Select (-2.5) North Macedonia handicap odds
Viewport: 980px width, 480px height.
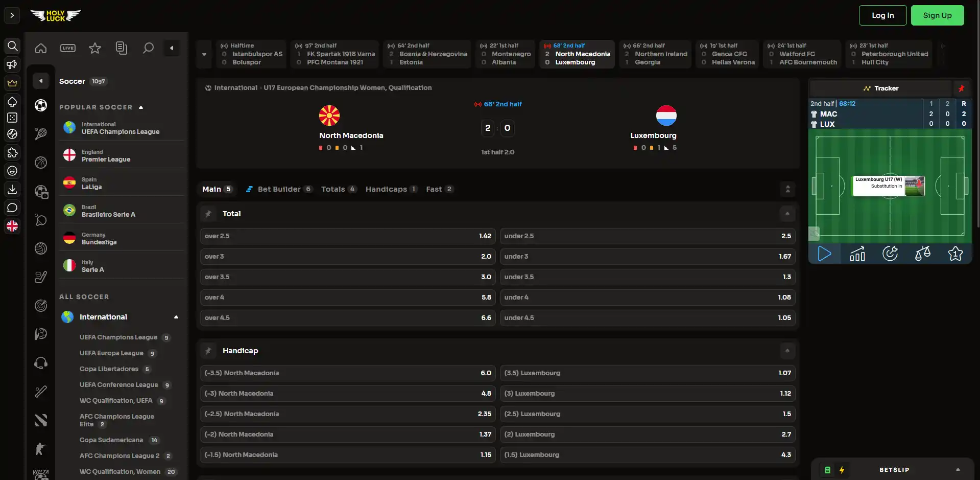tap(348, 414)
